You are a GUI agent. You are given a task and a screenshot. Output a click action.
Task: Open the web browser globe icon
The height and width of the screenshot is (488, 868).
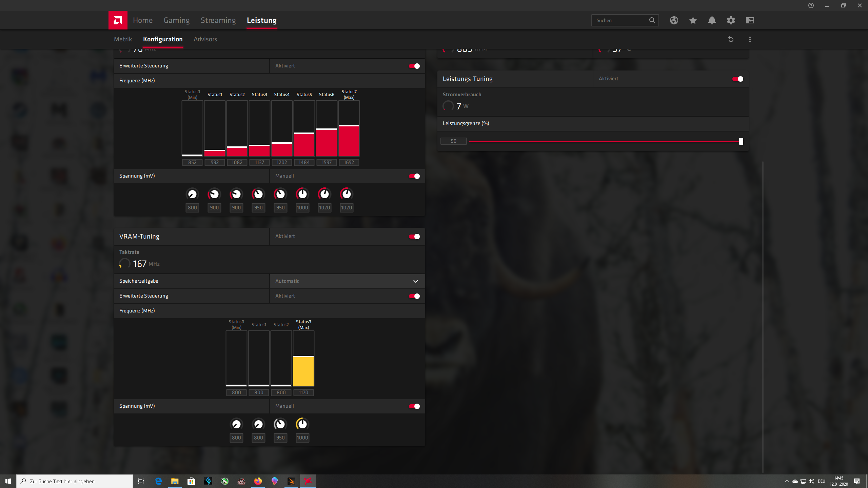[674, 20]
